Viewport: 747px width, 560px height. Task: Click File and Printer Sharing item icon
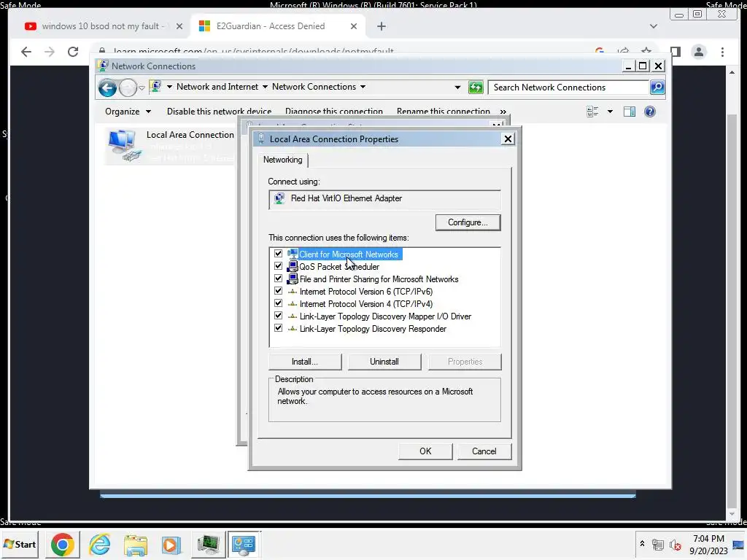293,279
